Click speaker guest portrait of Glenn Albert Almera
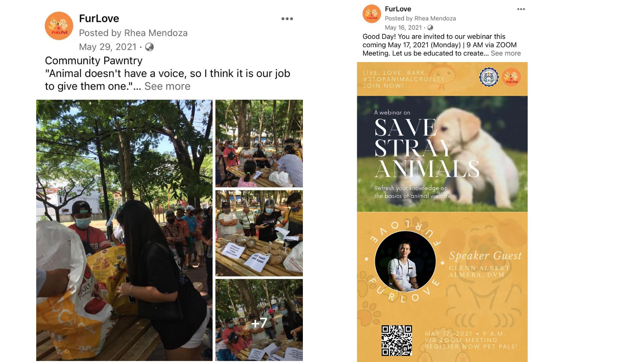The width and height of the screenshot is (644, 362). coord(405,261)
